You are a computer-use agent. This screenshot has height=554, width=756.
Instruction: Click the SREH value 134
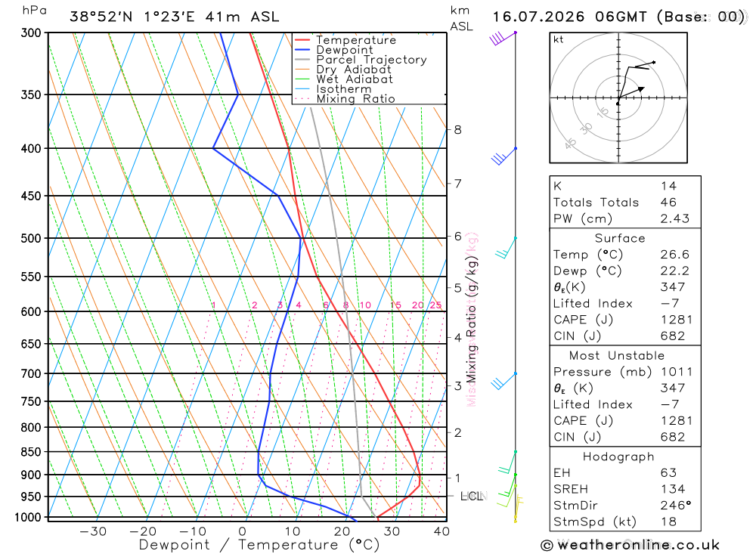674,490
